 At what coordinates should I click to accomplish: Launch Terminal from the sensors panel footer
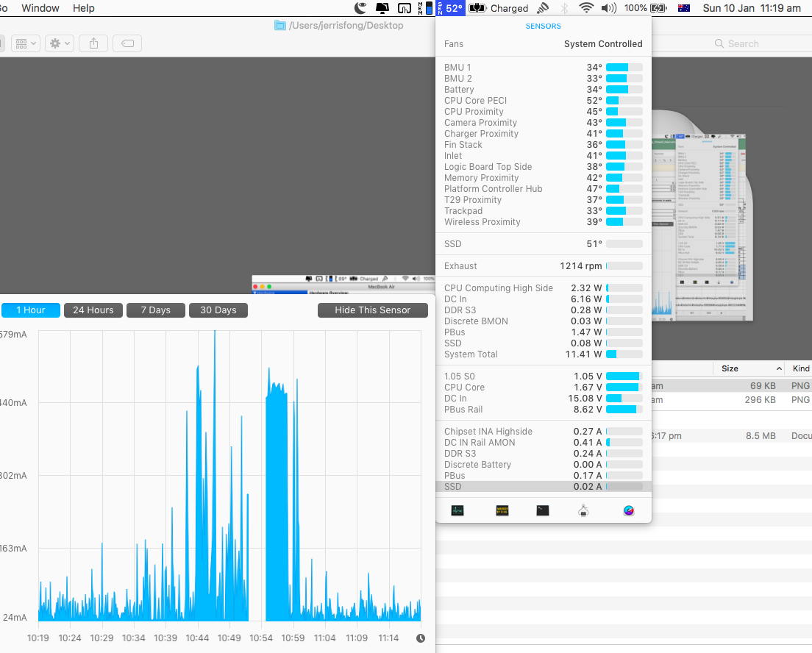pyautogui.click(x=543, y=510)
